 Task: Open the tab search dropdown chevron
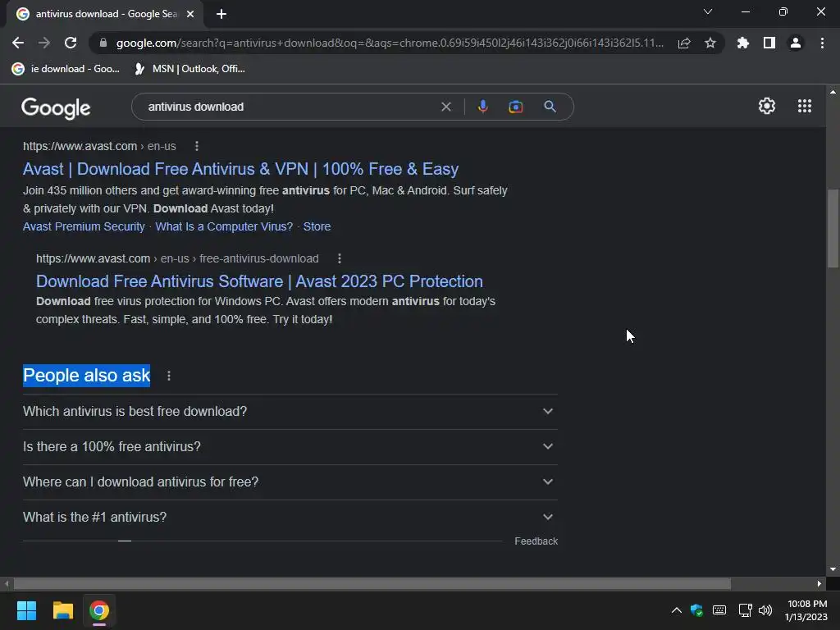(x=708, y=11)
